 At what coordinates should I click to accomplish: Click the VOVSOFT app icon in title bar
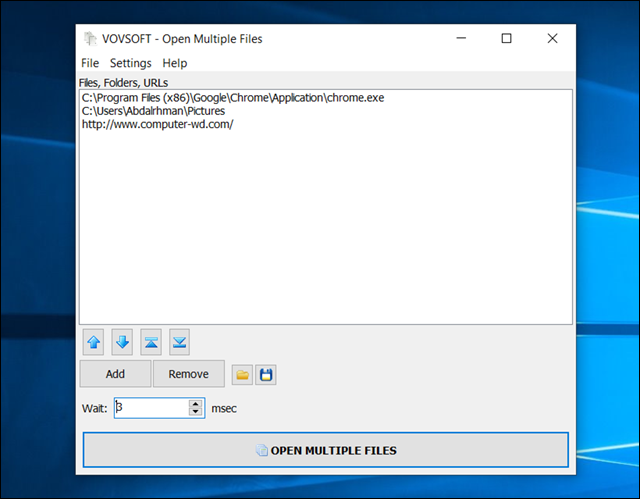(90, 39)
